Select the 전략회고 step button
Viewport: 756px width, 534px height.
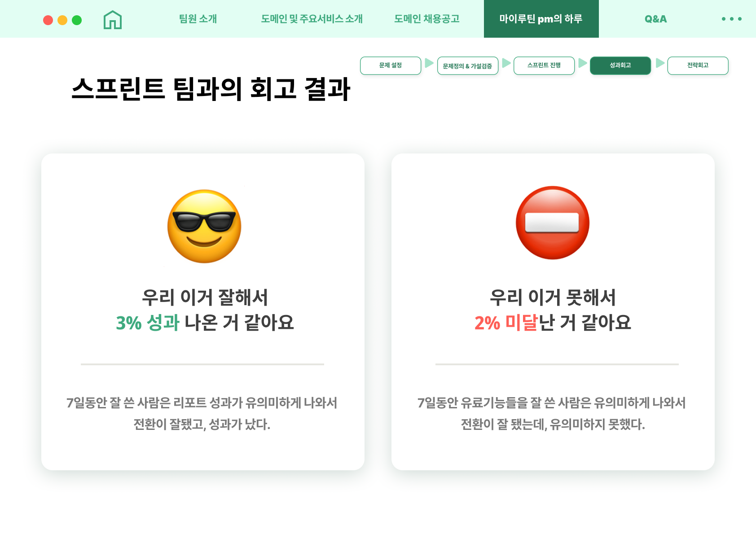[698, 66]
